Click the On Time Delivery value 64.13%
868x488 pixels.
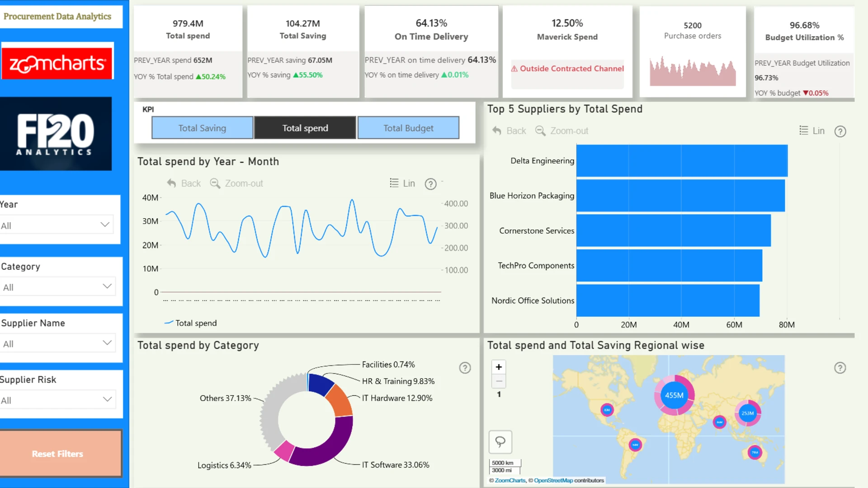431,23
